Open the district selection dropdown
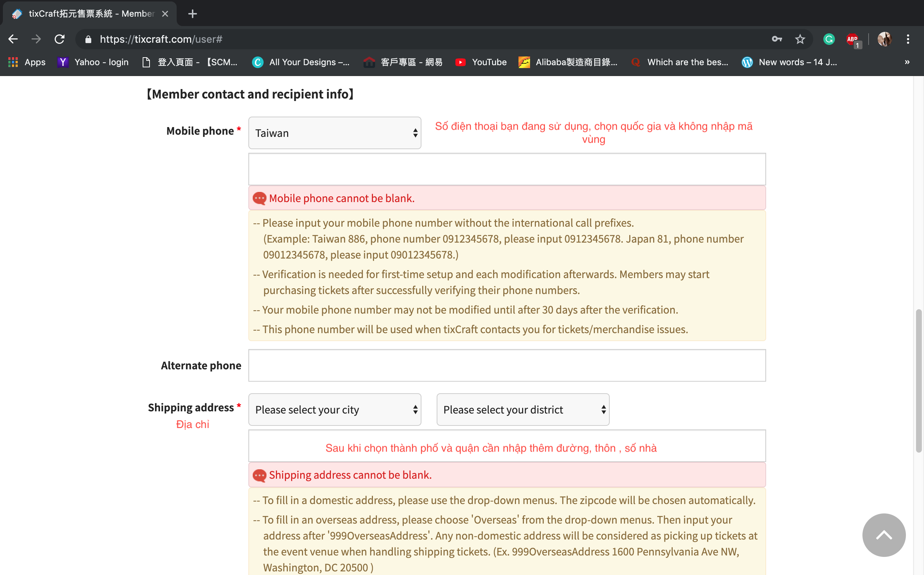Image resolution: width=924 pixels, height=575 pixels. pos(522,410)
